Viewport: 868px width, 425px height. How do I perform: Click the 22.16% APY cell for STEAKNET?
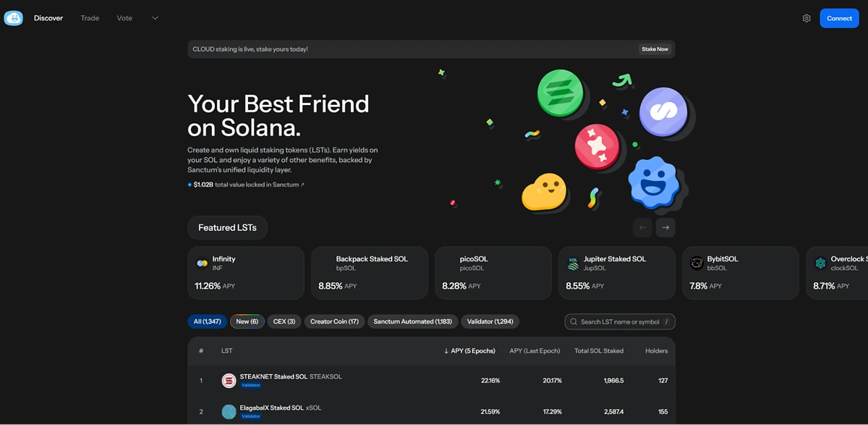pos(490,381)
